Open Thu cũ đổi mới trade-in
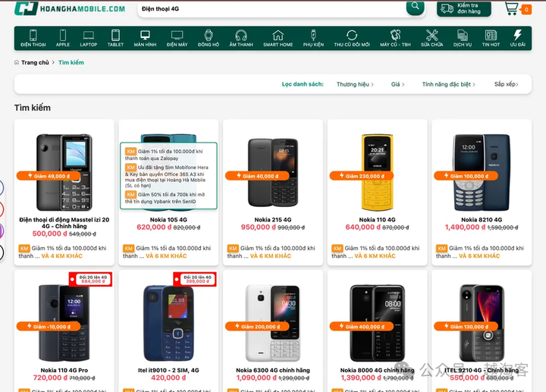Image resolution: width=546 pixels, height=392 pixels. point(352,38)
